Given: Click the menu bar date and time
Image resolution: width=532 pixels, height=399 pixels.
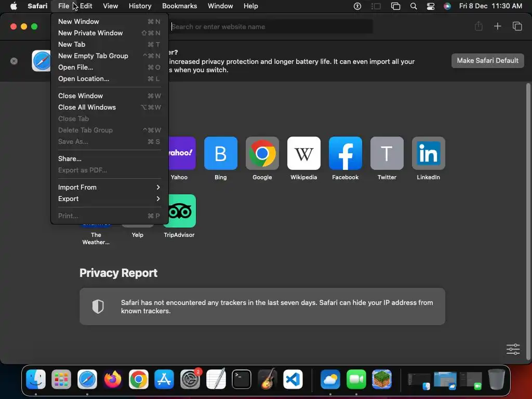Looking at the screenshot, I should coord(490,6).
